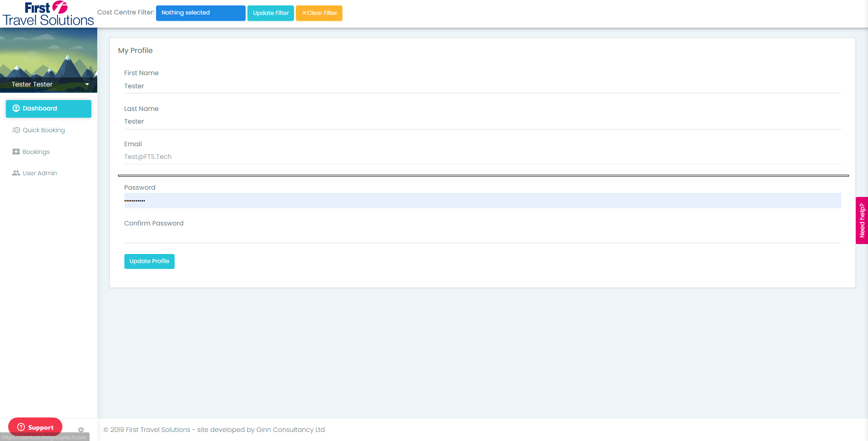Click the Bookings ticket icon
The width and height of the screenshot is (868, 441).
[16, 152]
